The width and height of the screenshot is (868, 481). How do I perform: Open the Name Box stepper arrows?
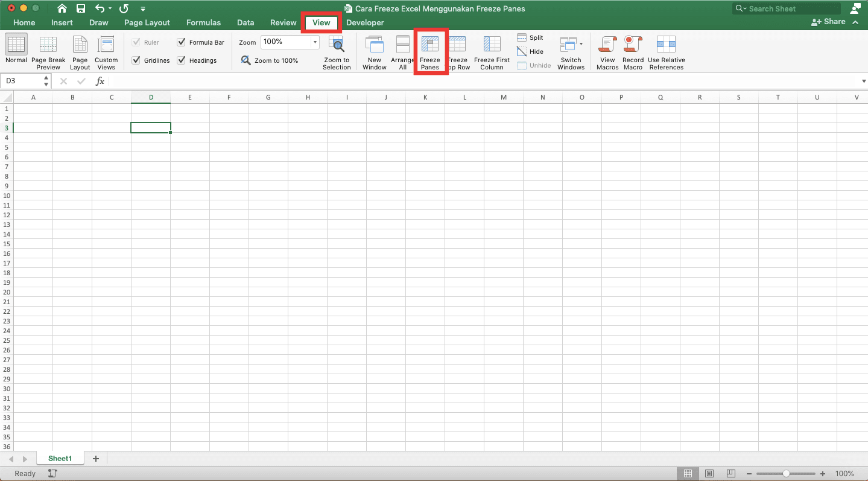coord(46,80)
